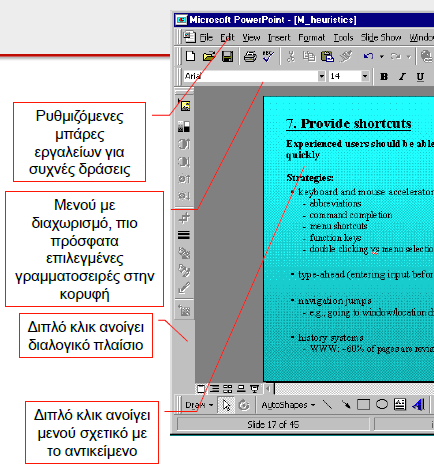Click the More Brightness icon
The width and height of the screenshot is (434, 475).
(x=184, y=179)
